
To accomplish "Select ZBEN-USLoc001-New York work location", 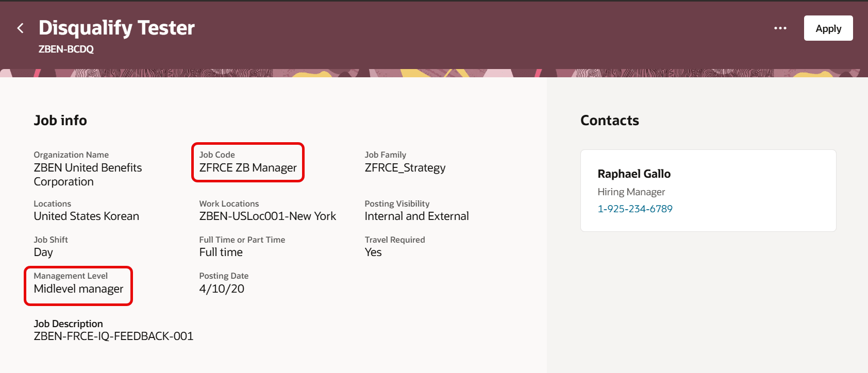I will tap(268, 216).
